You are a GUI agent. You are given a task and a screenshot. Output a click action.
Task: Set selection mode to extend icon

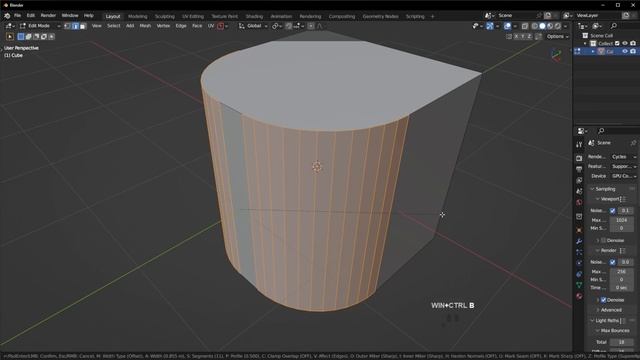click(29, 37)
